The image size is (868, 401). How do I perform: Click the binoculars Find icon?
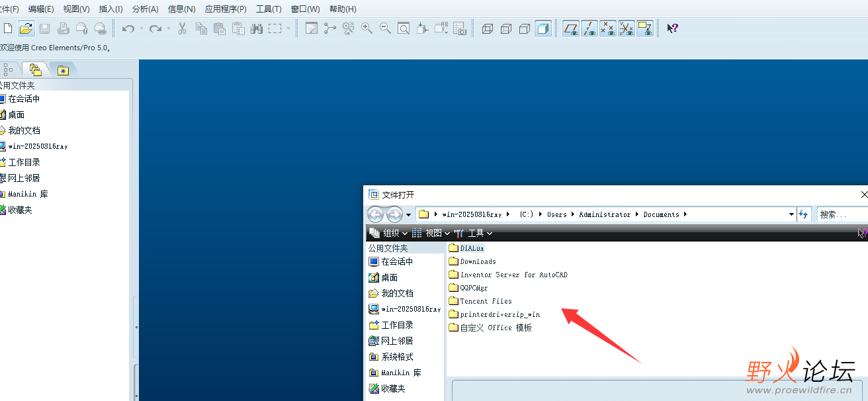pos(257,28)
